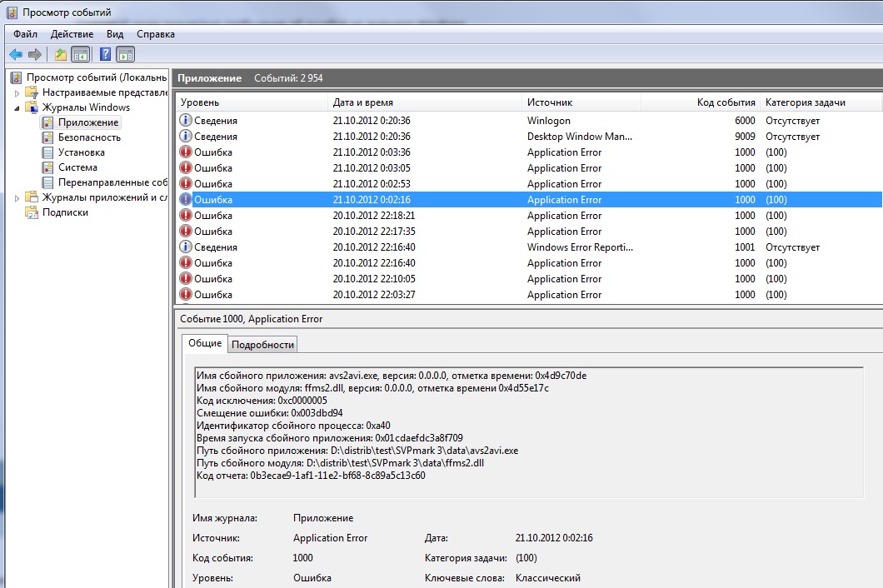Click event code 9009 cell
The width and height of the screenshot is (883, 588).
click(x=745, y=137)
